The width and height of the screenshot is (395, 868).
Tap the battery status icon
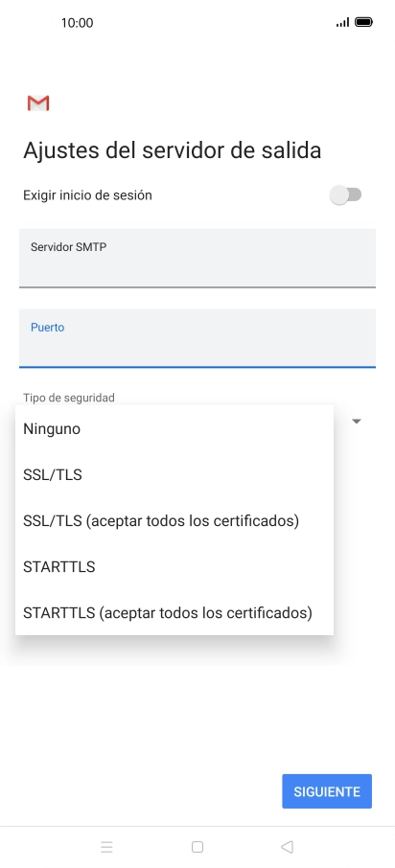click(364, 22)
